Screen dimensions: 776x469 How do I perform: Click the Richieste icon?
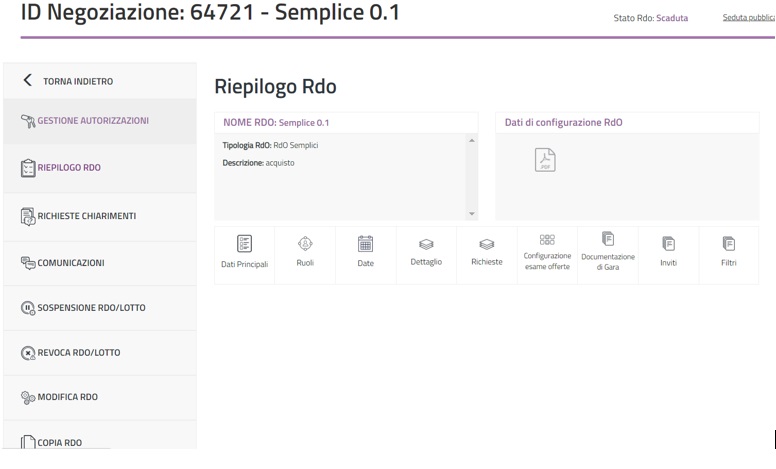[487, 243]
